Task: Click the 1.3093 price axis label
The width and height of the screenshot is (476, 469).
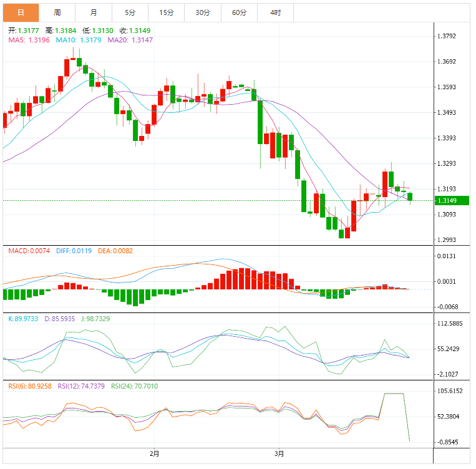Action: tap(446, 215)
